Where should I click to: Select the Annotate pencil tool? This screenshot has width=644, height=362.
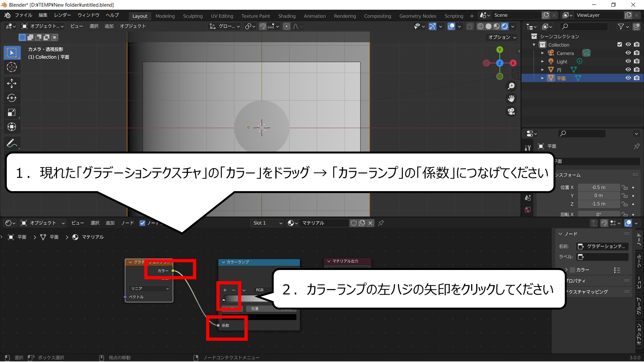point(12,143)
